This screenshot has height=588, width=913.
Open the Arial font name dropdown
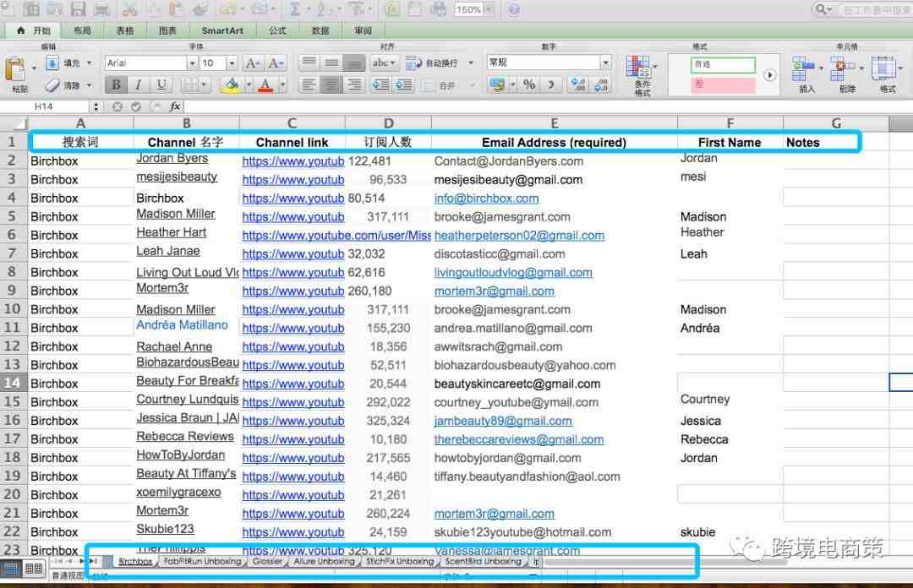coord(192,63)
